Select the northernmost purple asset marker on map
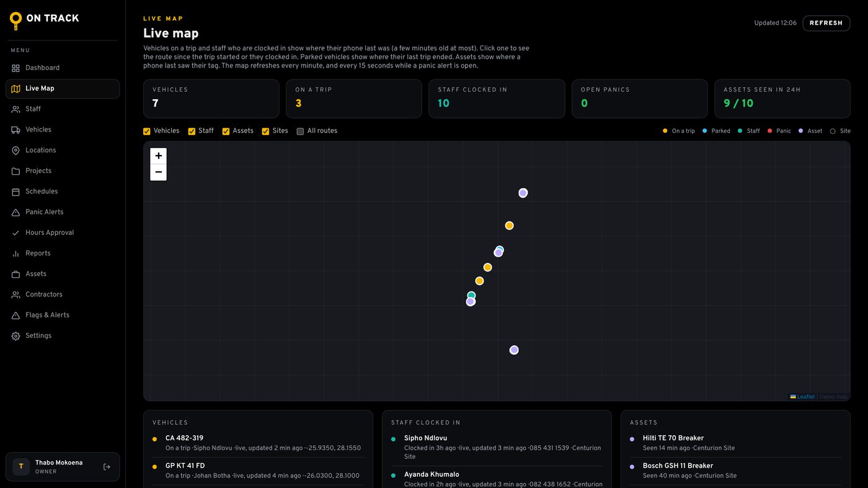Image resolution: width=868 pixels, height=488 pixels. [523, 193]
